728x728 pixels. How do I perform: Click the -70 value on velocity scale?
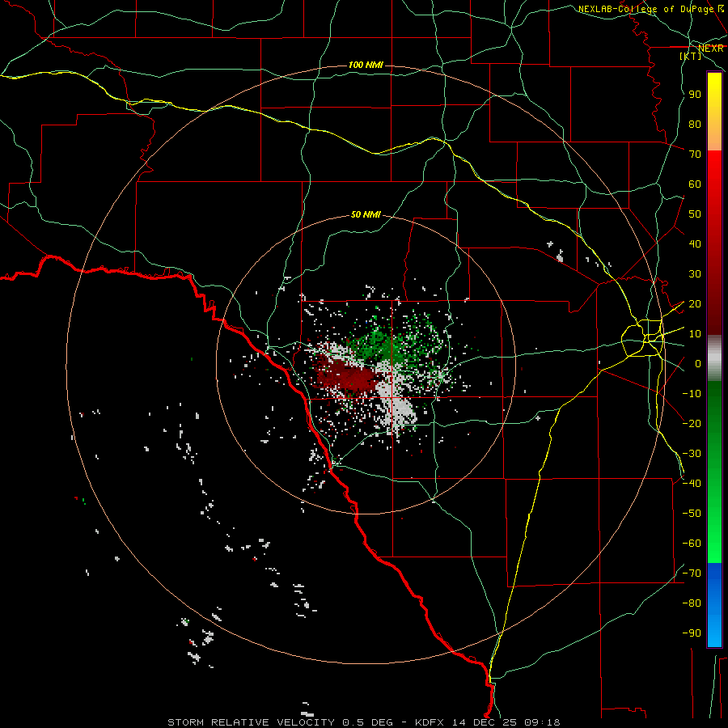[692, 574]
